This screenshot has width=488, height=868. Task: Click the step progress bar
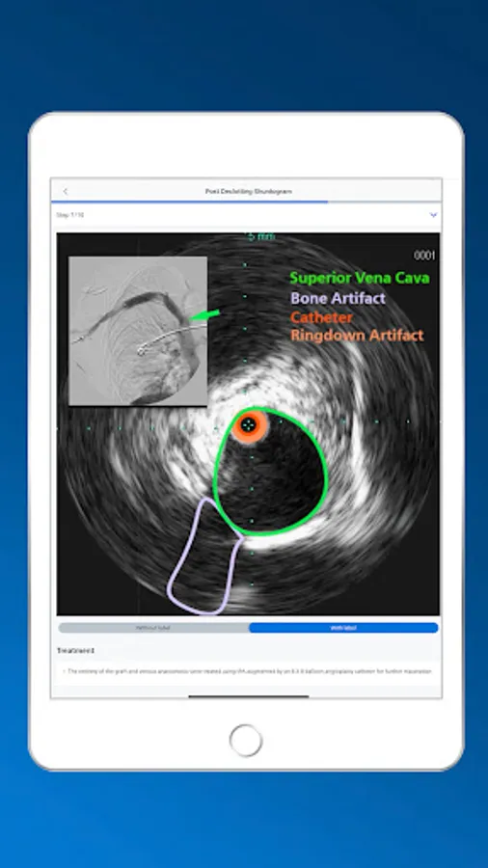(x=246, y=203)
